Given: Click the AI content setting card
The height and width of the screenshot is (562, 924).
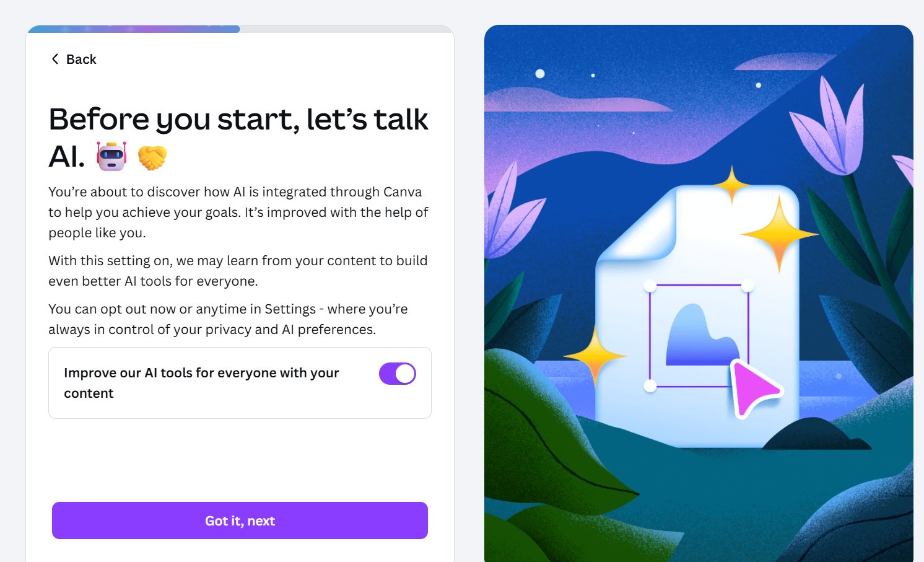Looking at the screenshot, I should click(x=240, y=383).
